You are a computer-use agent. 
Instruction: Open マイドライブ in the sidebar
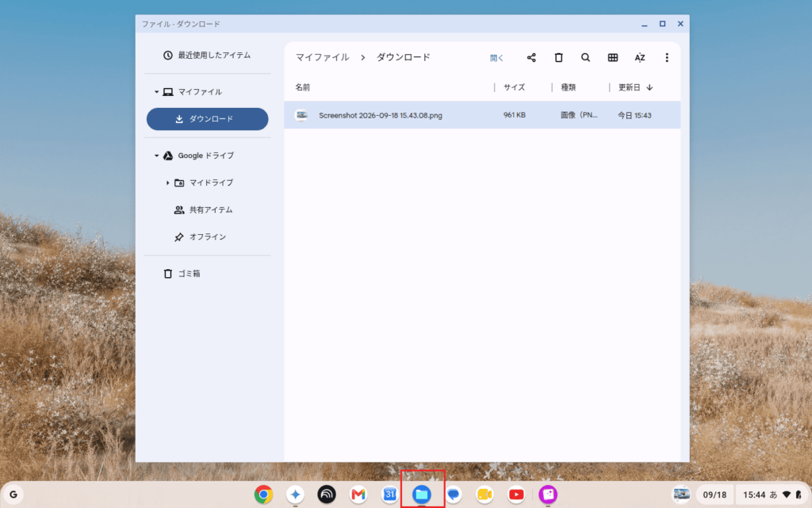[211, 183]
